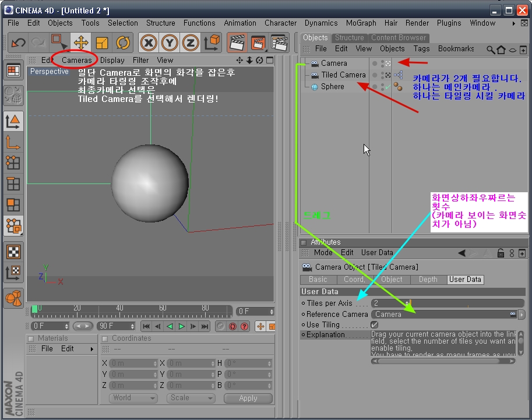
Task: Toggle Sphere's green enable checkmark
Action: coord(388,87)
